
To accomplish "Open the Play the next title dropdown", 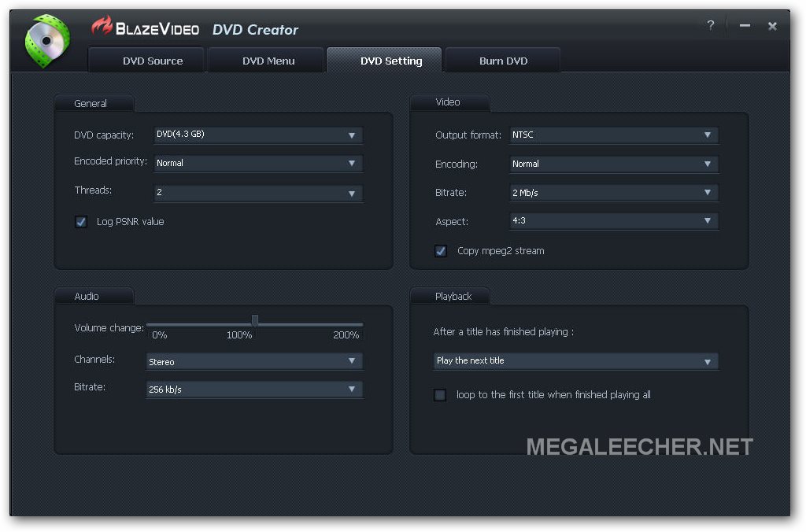I will [x=576, y=361].
